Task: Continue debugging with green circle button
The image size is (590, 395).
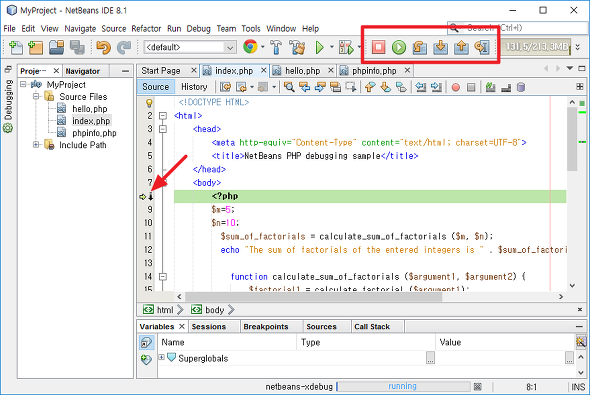Action: (399, 47)
